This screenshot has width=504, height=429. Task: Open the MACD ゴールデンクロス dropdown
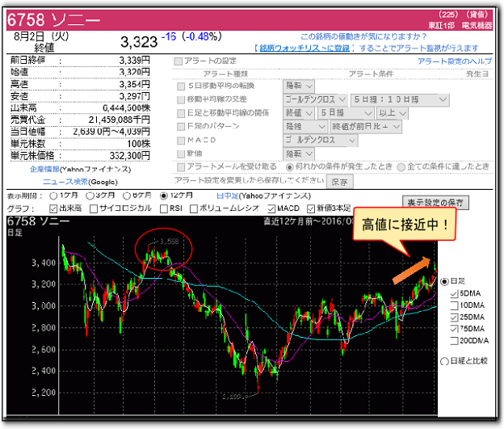tap(321, 141)
